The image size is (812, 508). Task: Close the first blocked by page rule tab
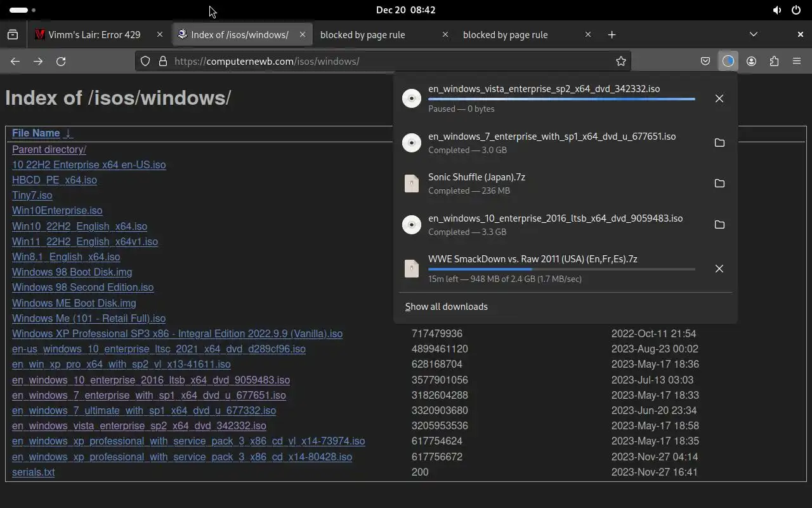click(x=445, y=34)
